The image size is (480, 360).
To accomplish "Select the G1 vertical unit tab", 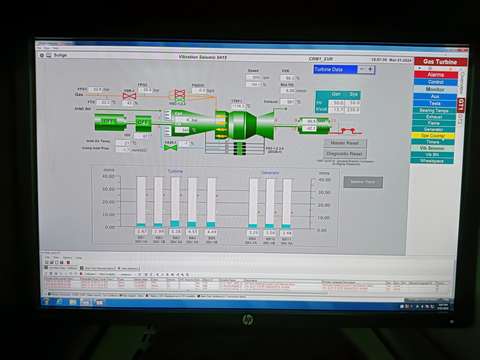I will [461, 105].
